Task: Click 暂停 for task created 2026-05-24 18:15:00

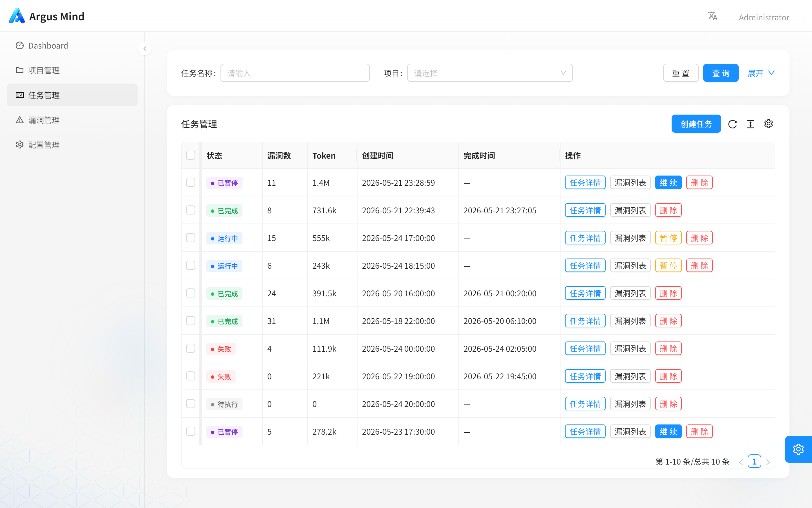Action: tap(668, 265)
